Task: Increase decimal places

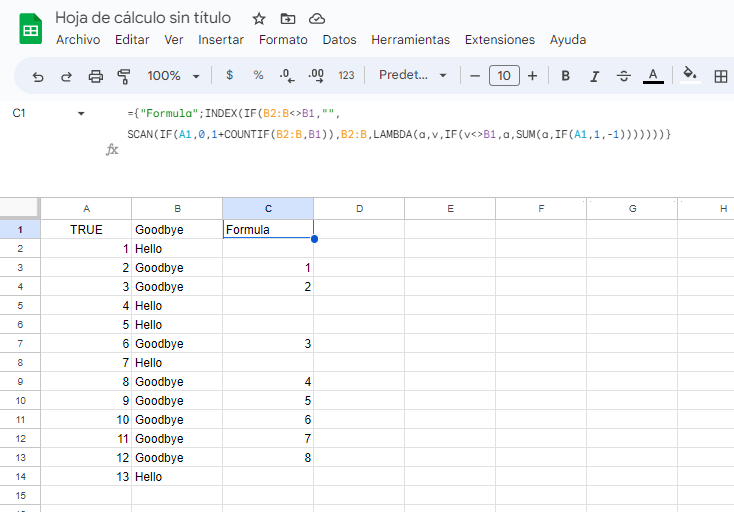Action: [316, 75]
